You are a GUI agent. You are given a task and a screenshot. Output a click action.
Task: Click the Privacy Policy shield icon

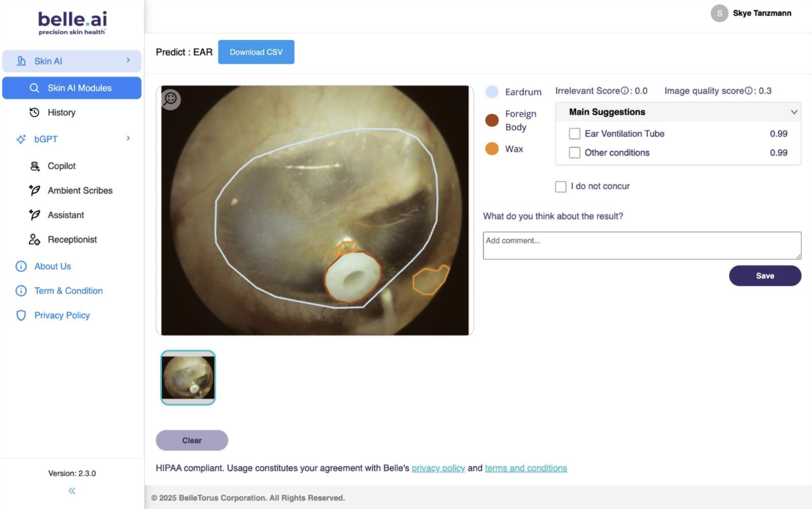(21, 315)
